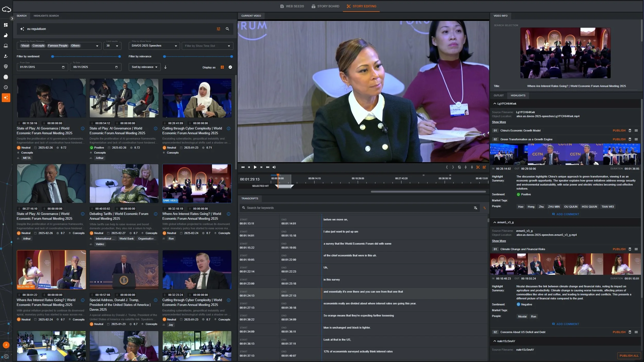Viewport: 644px width, 362px height.
Task: Toggle the Famous People query domain chip
Action: point(57,46)
